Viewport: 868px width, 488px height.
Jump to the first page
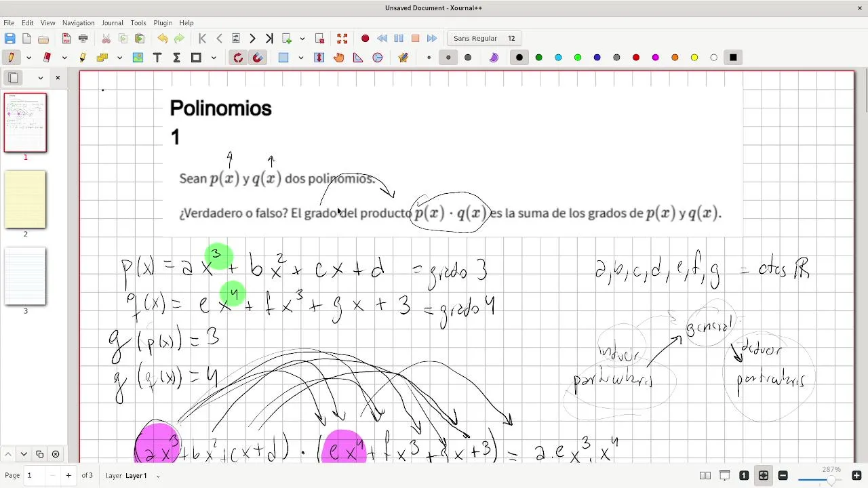202,39
